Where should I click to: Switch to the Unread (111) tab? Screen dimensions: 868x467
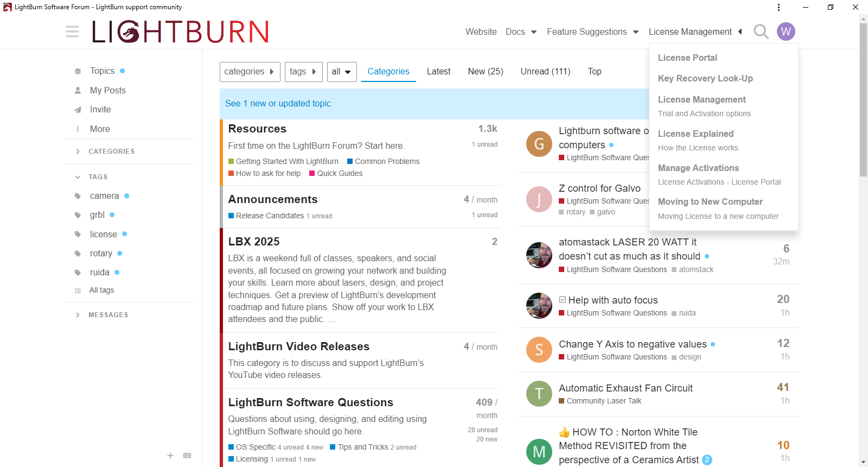[545, 72]
